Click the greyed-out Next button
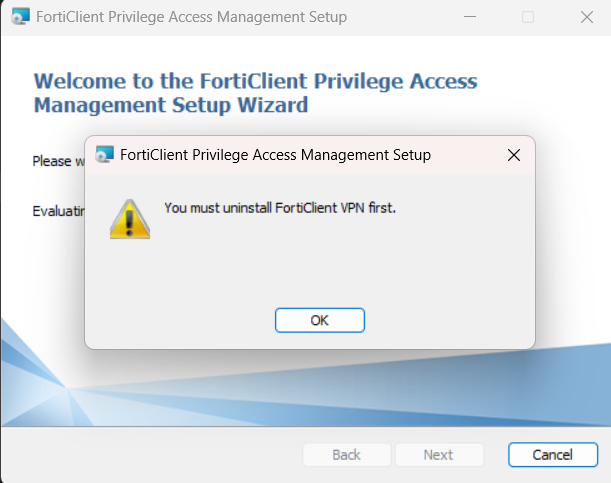Viewport: 611px width, 483px height. click(x=438, y=455)
